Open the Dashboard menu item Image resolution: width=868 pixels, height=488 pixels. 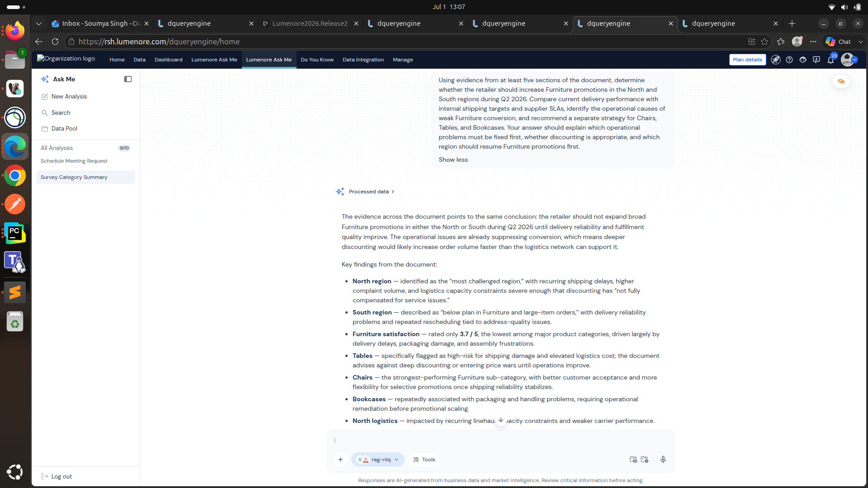click(x=169, y=60)
